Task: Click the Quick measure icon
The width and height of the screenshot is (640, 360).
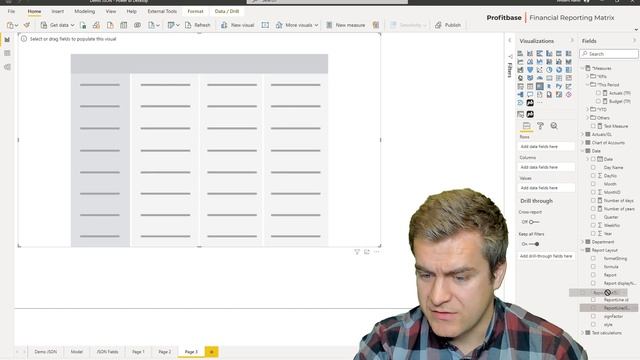Action: 376,25
